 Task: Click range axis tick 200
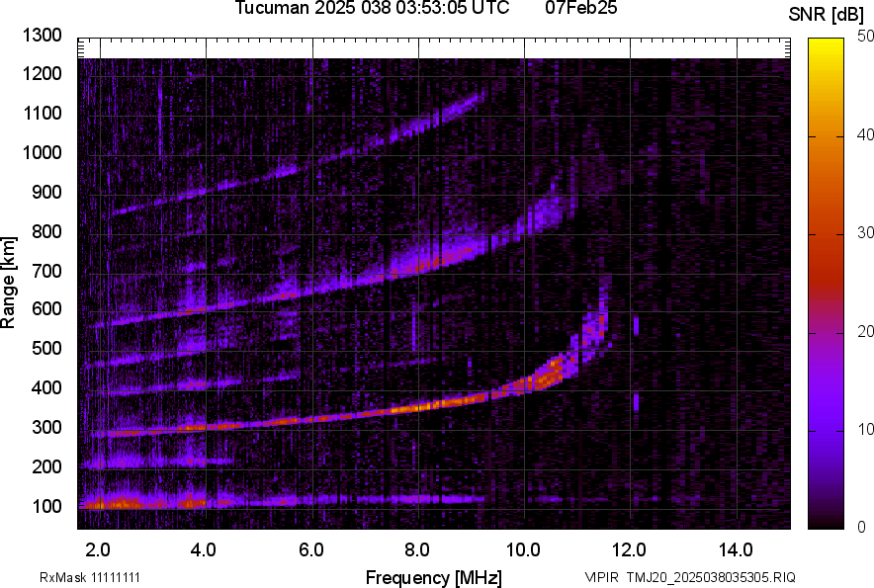click(46, 466)
